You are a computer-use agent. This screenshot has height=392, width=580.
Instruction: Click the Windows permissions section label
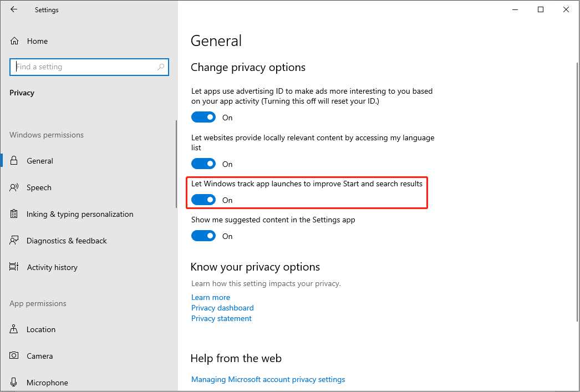tap(47, 135)
